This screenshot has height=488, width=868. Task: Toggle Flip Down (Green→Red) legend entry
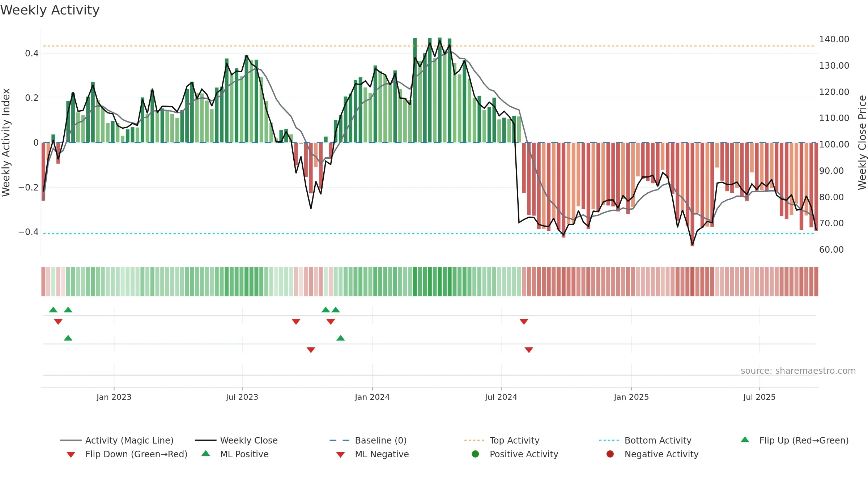(x=127, y=454)
